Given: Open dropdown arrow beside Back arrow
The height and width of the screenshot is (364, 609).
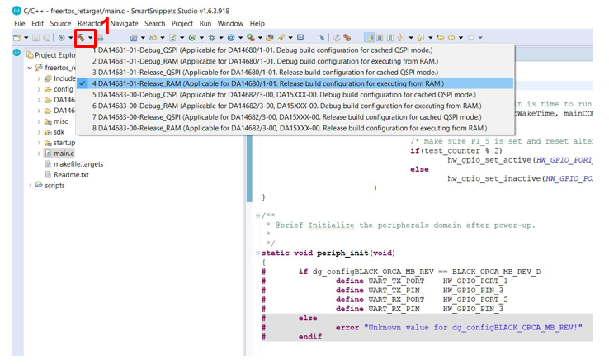Looking at the screenshot, I should (460, 38).
